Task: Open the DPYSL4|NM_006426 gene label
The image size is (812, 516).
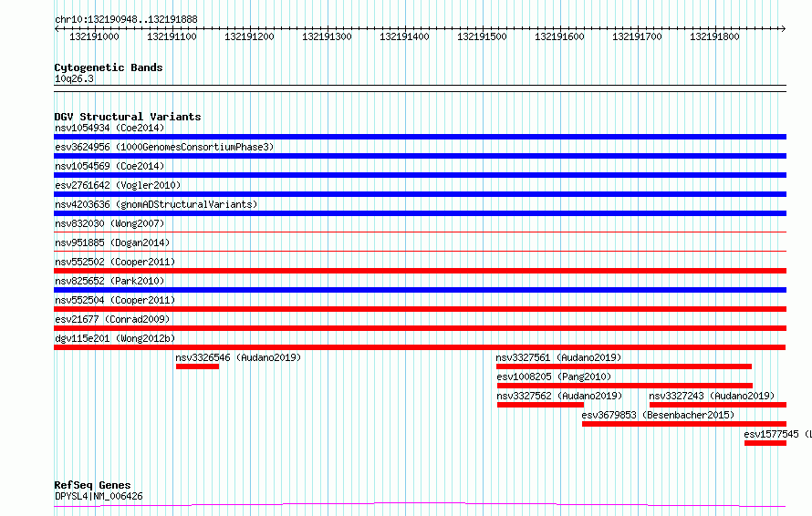Action: point(99,496)
